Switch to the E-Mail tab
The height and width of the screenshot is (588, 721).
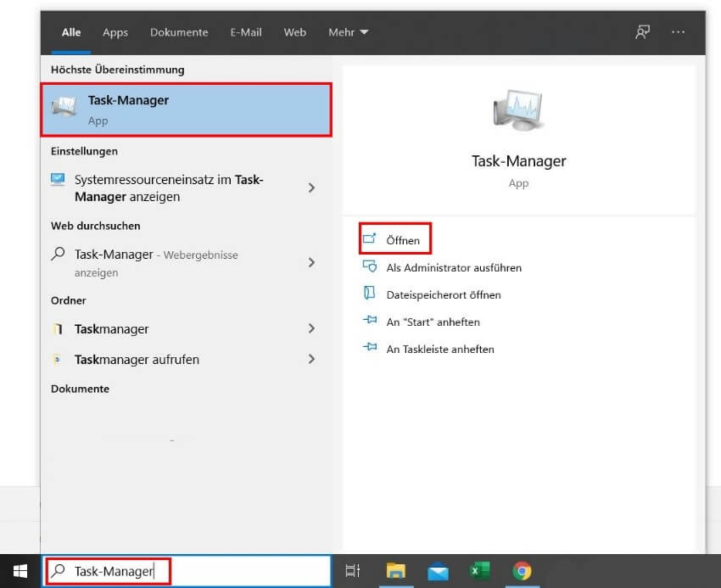246,32
